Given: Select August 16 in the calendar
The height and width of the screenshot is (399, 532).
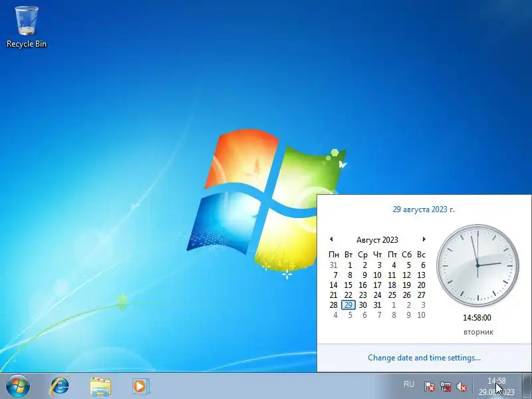Looking at the screenshot, I should [x=362, y=285].
